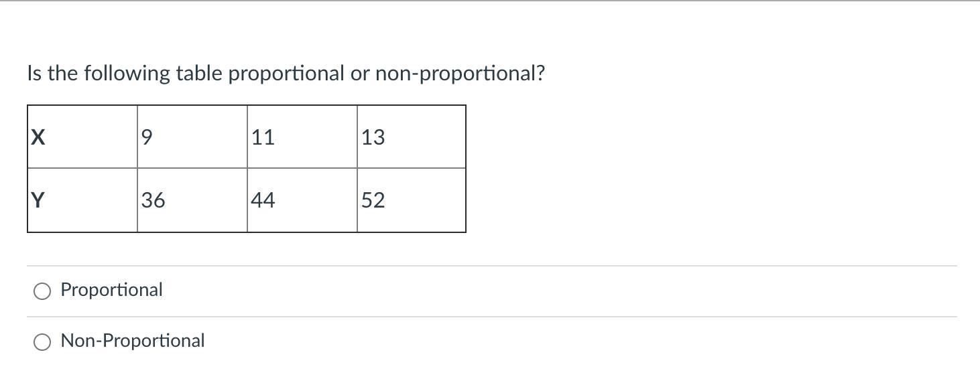
Task: Click the word "or" in the question
Action: coord(360,74)
